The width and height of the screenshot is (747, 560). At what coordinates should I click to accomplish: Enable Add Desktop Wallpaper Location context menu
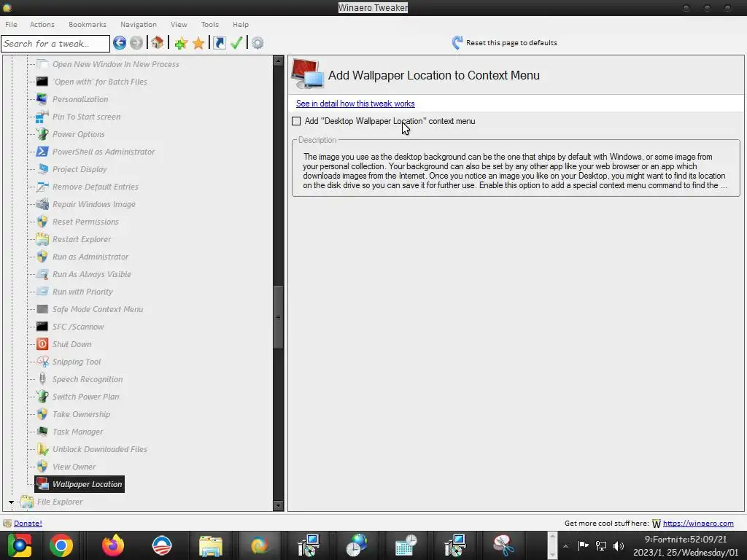(x=296, y=121)
